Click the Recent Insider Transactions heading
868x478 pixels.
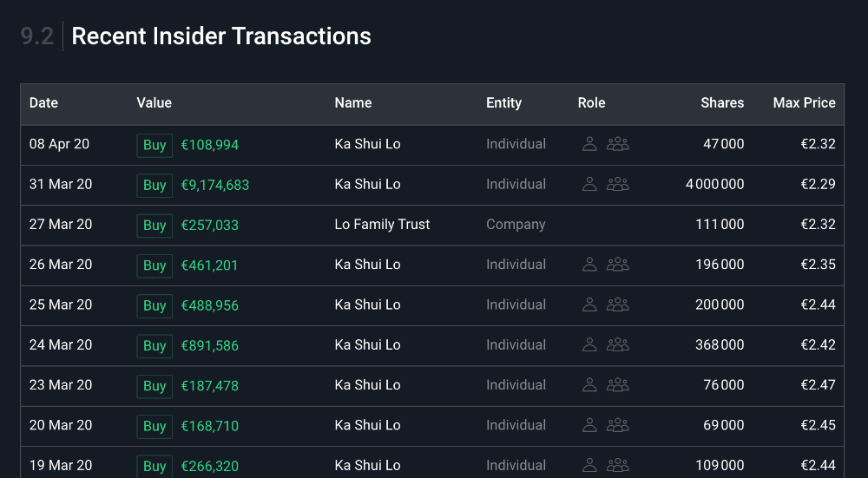coord(221,36)
